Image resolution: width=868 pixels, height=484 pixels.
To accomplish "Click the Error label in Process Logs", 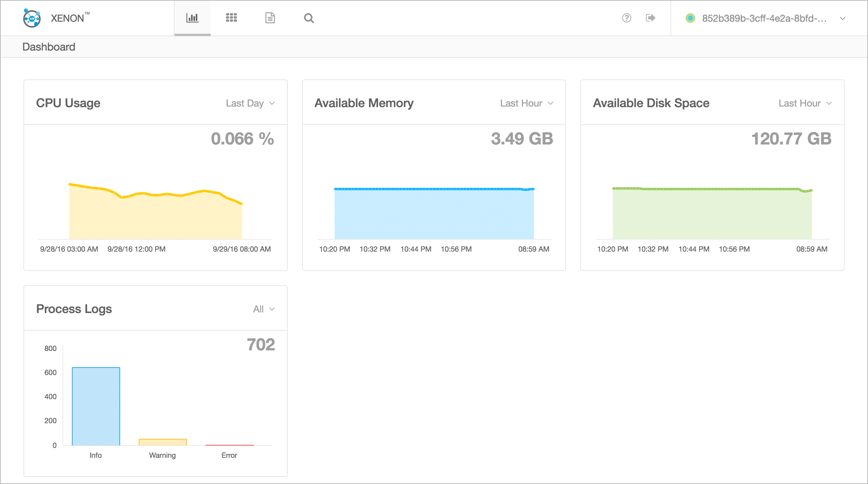I will coord(229,455).
